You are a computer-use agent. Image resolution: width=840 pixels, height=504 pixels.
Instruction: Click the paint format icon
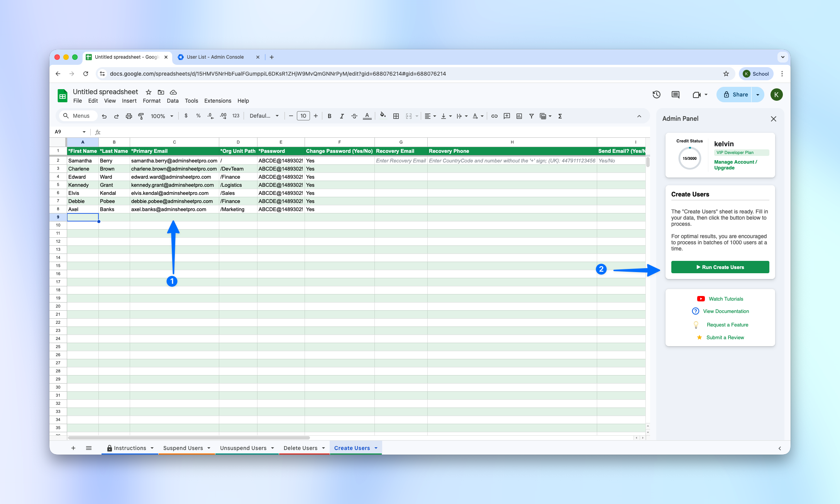[141, 116]
